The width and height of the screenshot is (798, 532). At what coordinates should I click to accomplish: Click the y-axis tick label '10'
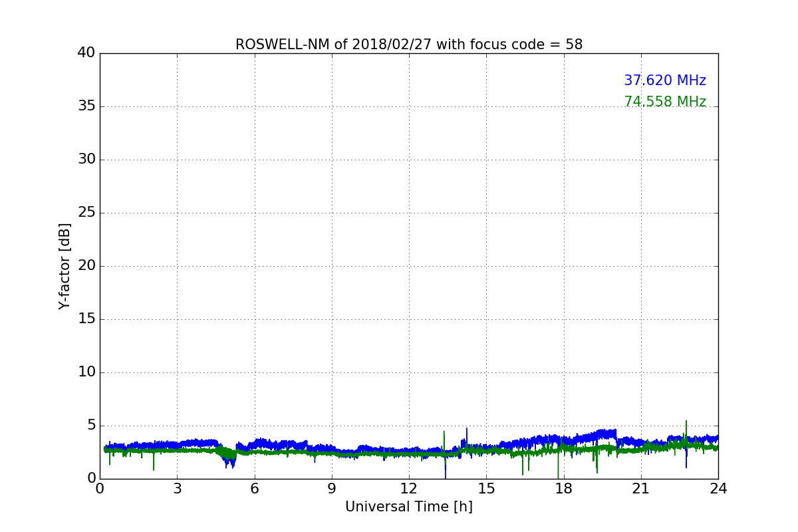[x=86, y=372]
